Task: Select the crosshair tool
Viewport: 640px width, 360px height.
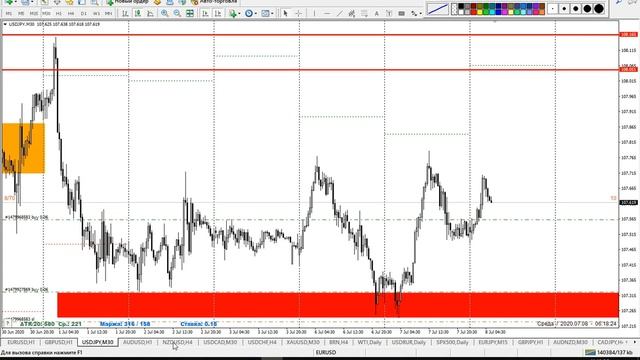Action: [x=298, y=13]
